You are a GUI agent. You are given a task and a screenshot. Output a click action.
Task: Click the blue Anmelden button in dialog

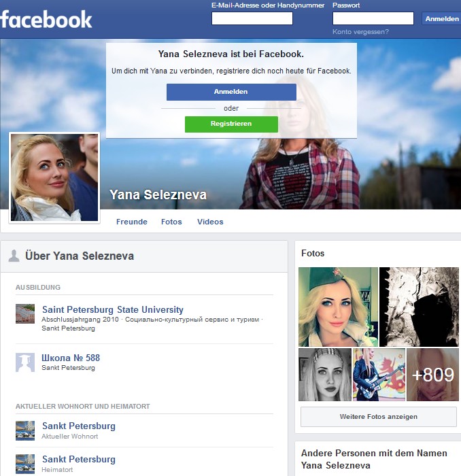coord(231,92)
